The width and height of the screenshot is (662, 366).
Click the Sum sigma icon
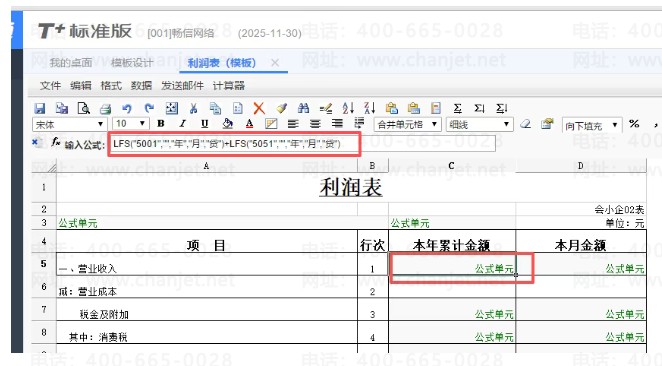[x=458, y=109]
